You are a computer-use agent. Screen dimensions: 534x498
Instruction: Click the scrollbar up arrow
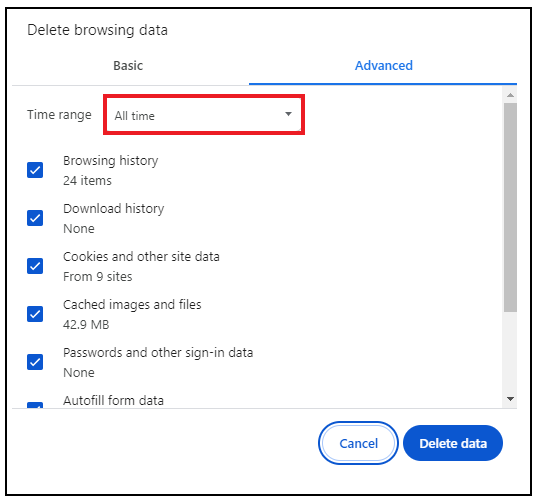(x=510, y=95)
